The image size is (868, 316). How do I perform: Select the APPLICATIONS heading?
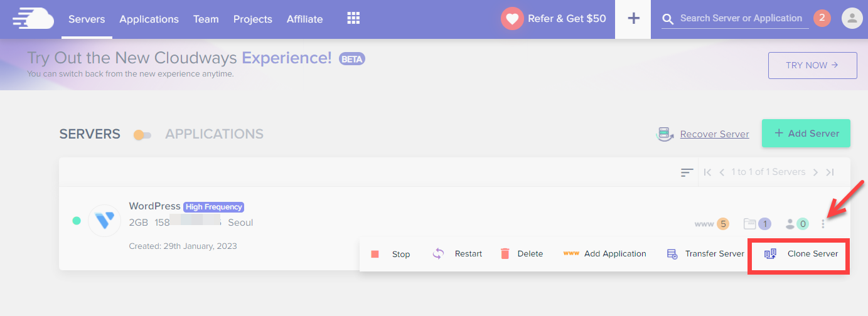tap(214, 134)
